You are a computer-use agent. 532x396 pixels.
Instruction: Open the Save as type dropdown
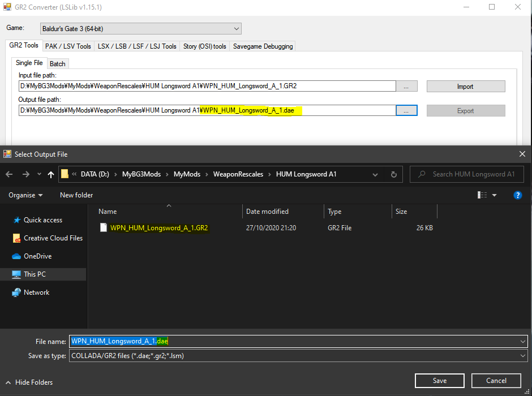tap(299, 356)
